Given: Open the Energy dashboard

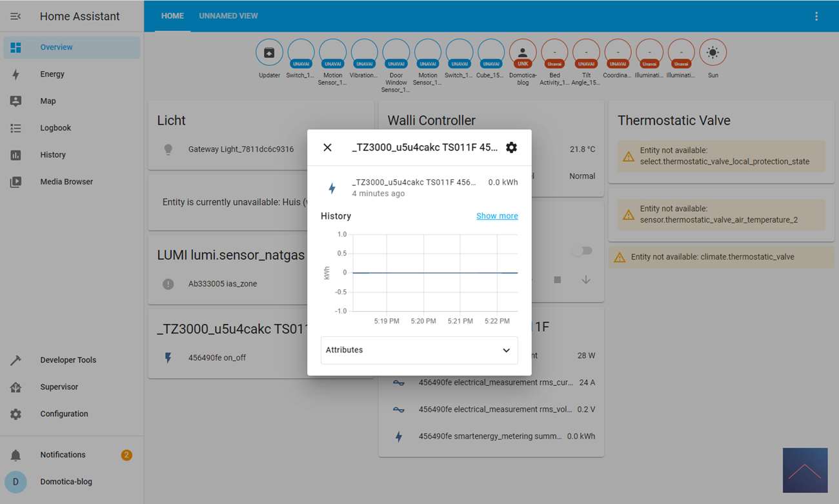Looking at the screenshot, I should click(x=52, y=74).
